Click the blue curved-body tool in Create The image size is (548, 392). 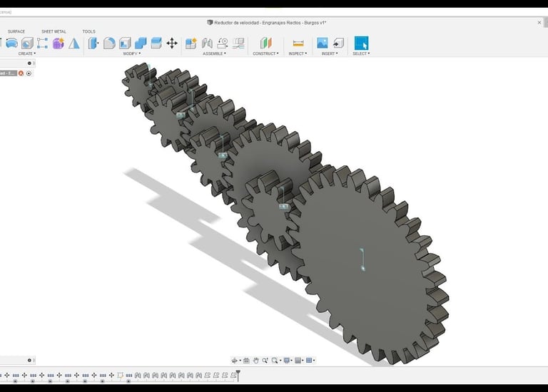pos(11,43)
